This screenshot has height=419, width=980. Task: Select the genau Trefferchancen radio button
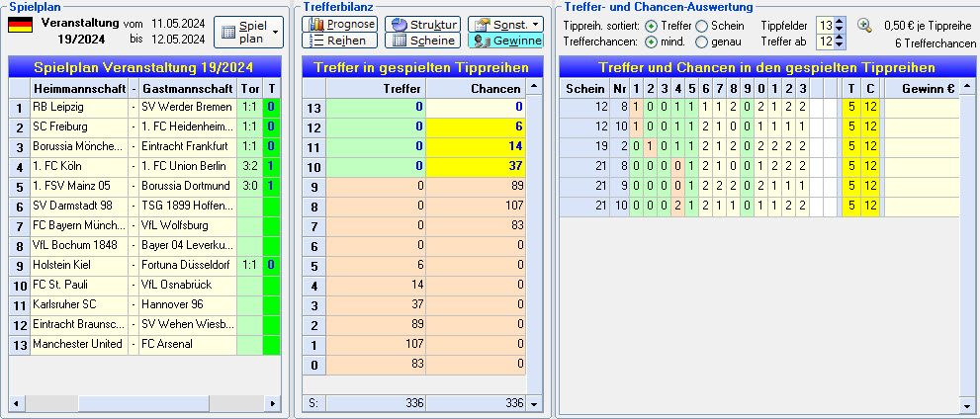tap(702, 42)
